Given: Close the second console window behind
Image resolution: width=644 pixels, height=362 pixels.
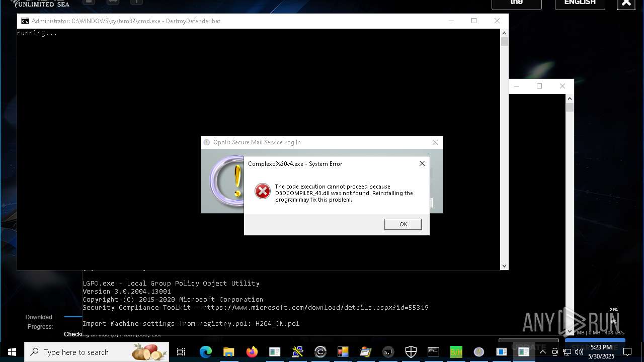Looking at the screenshot, I should point(562,86).
